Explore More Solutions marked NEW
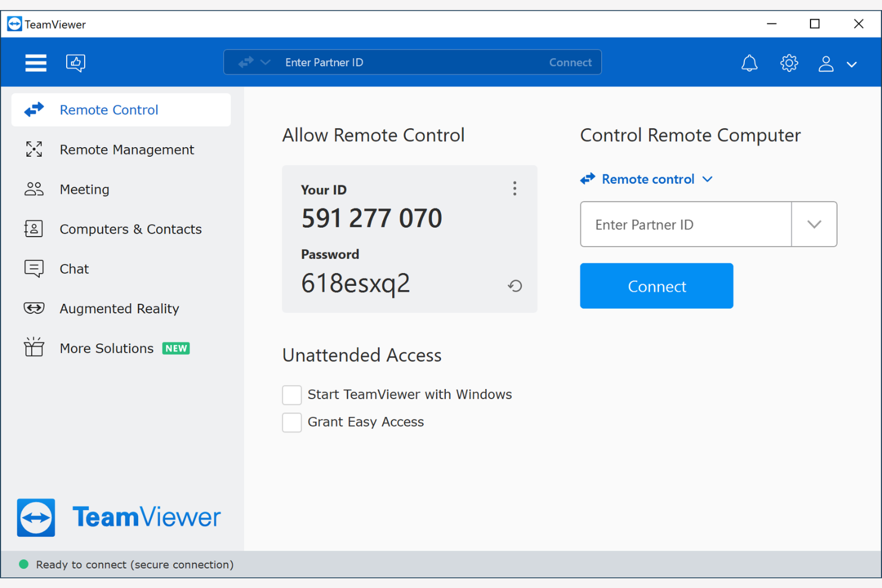The image size is (882, 588). [105, 348]
